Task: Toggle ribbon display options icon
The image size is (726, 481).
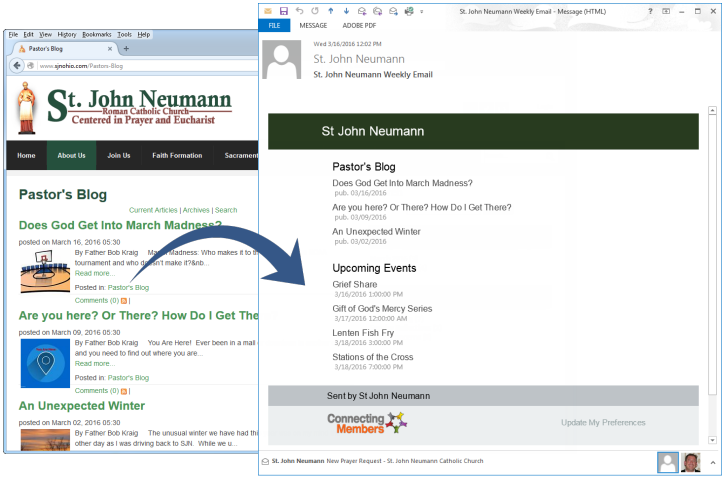Action: tap(666, 11)
